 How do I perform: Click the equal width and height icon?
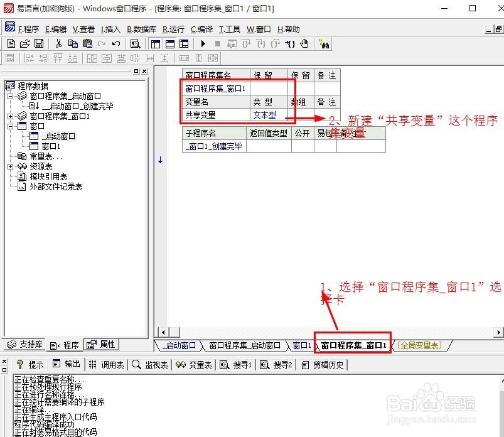tap(213, 58)
